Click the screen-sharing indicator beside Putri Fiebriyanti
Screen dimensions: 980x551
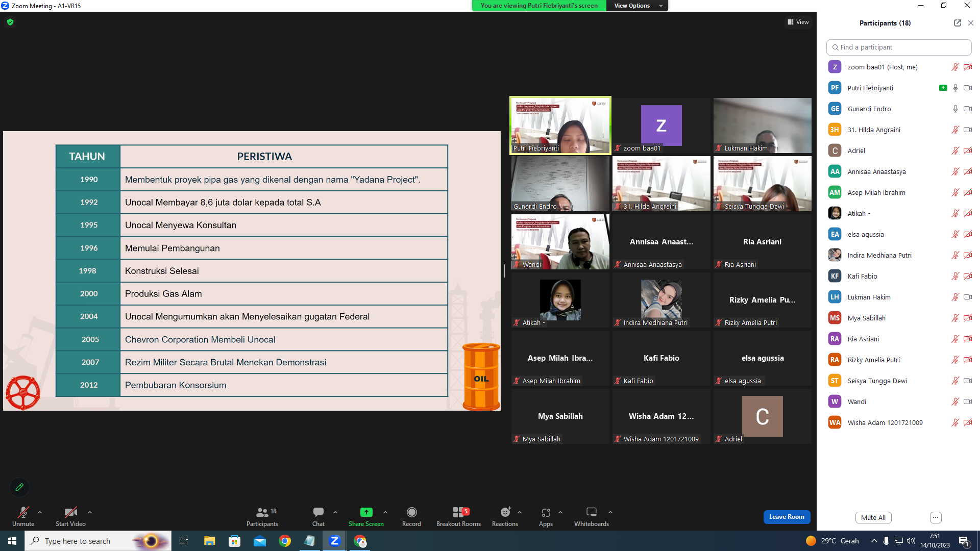943,88
